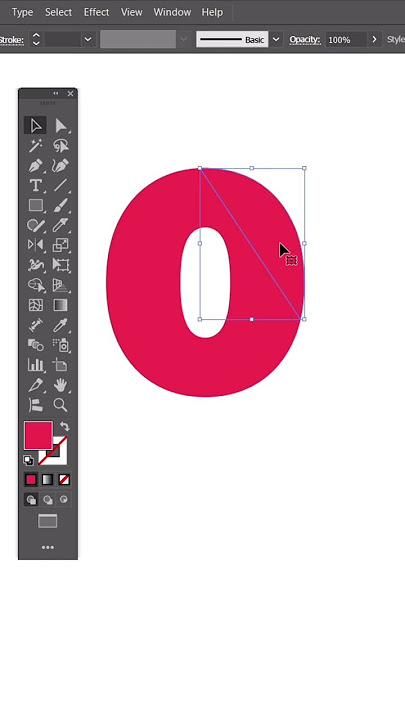Select the Shape Builder tool
This screenshot has height=720, width=405.
coord(35,285)
